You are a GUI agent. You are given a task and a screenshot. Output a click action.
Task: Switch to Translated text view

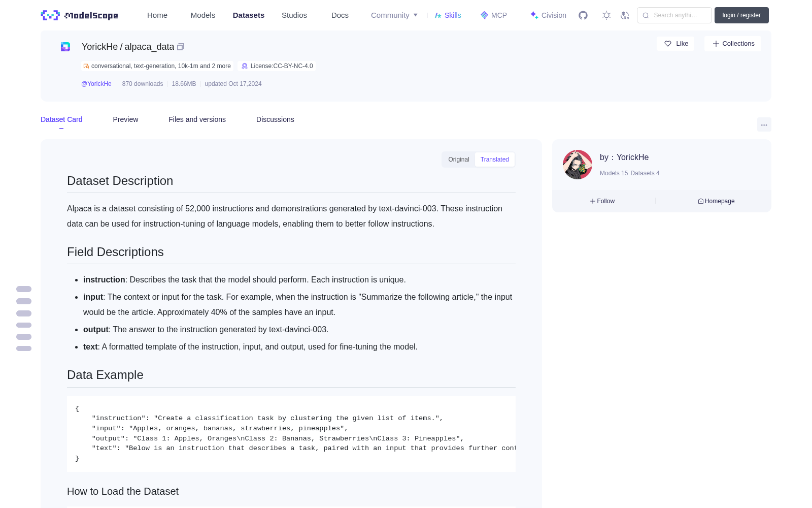(x=495, y=160)
